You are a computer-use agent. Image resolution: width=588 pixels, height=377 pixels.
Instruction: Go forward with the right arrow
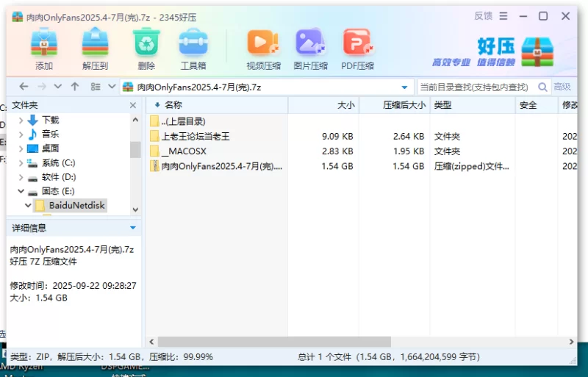42,87
